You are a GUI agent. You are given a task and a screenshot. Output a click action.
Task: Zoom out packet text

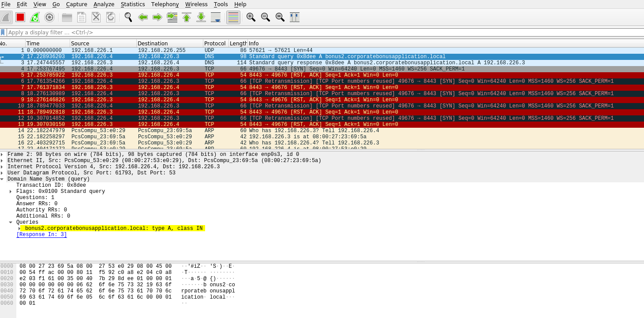click(x=266, y=17)
